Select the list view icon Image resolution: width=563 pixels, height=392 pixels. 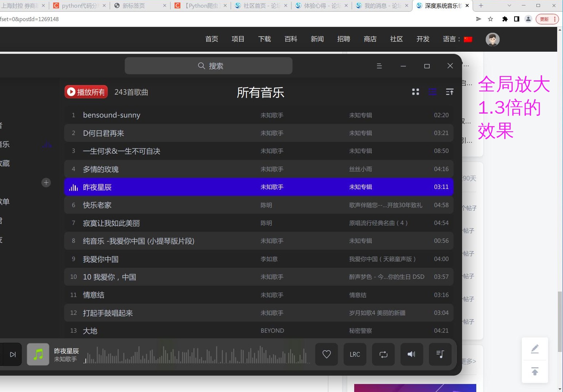point(432,92)
